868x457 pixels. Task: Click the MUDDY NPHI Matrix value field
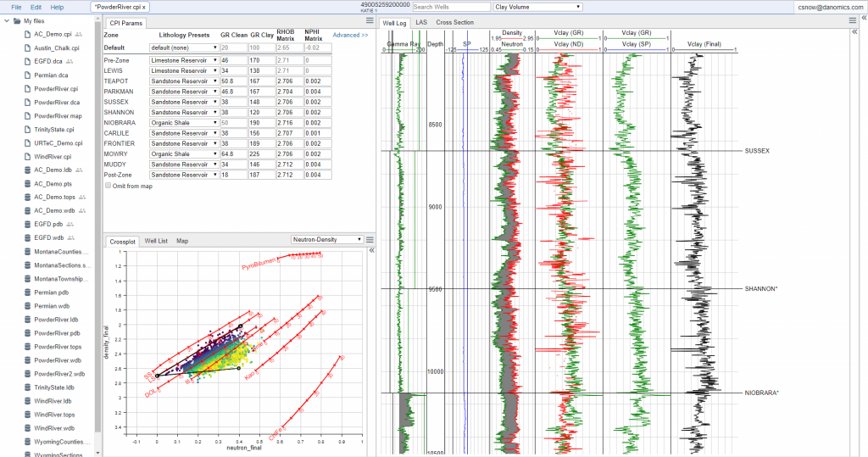pyautogui.click(x=318, y=164)
